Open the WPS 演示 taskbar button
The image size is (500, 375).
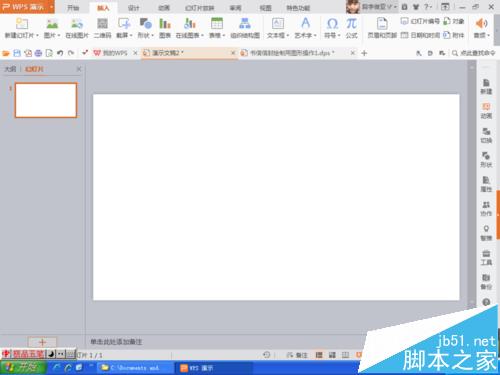click(213, 368)
